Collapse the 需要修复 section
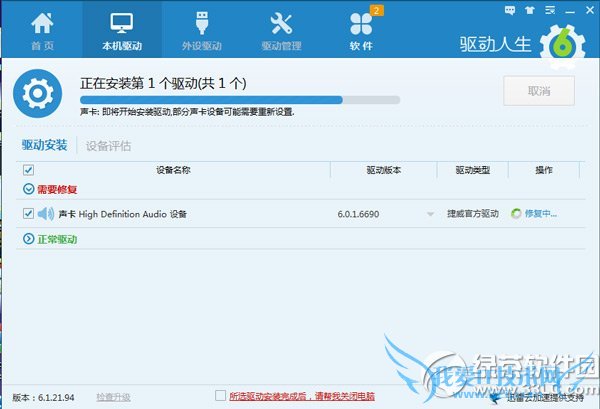This screenshot has height=409, width=600. click(x=29, y=189)
